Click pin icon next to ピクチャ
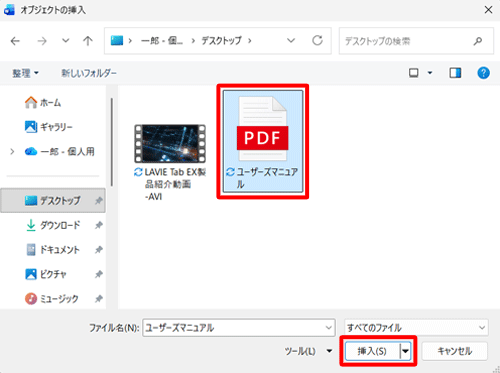 click(x=98, y=274)
